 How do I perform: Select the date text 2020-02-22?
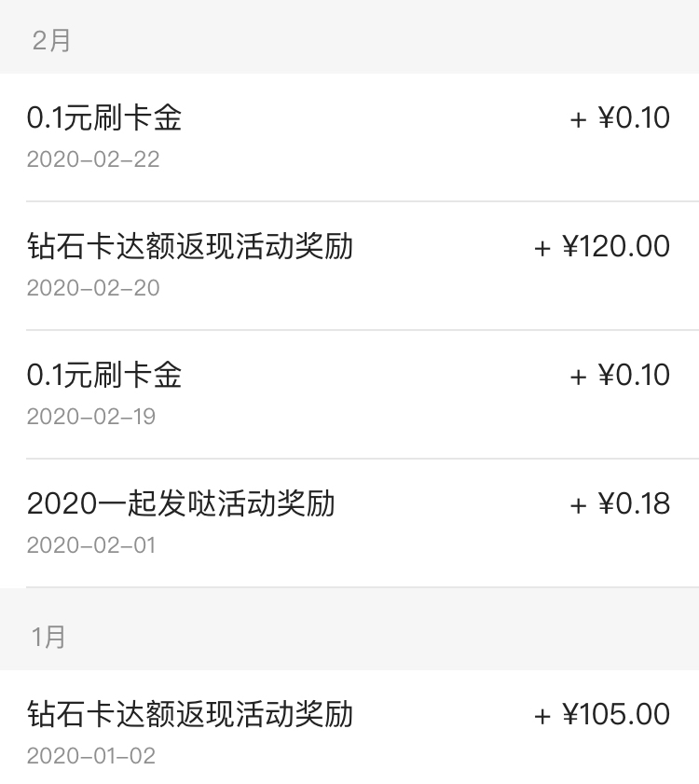click(x=93, y=159)
